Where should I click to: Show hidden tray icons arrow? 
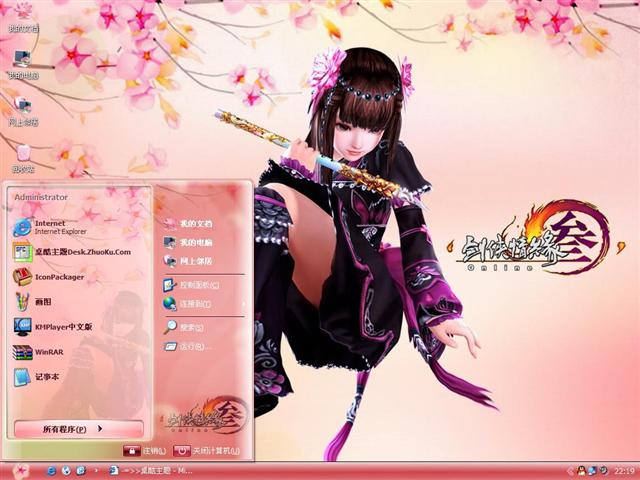click(x=571, y=471)
